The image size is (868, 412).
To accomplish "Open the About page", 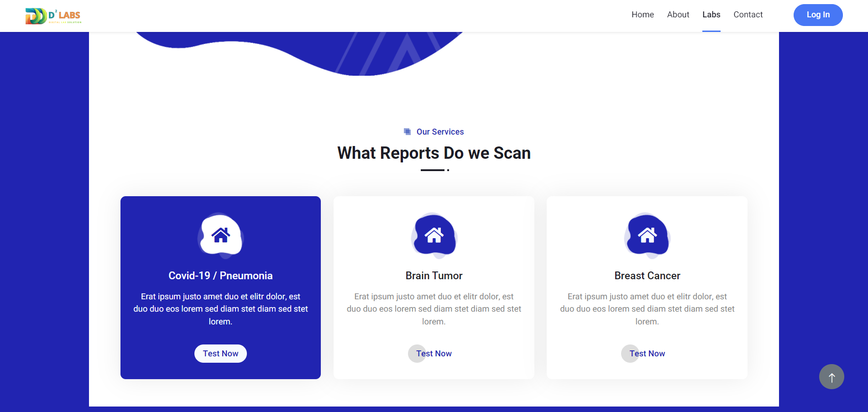I will pyautogui.click(x=678, y=15).
